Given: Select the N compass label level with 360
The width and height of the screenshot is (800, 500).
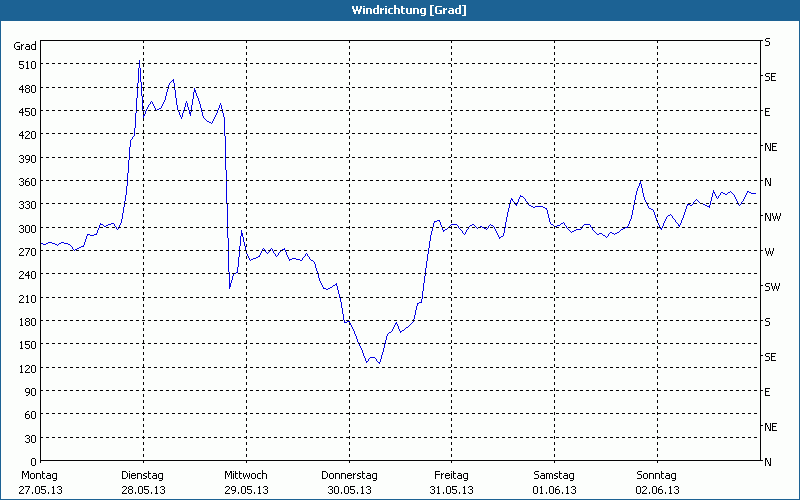Looking at the screenshot, I should (x=768, y=182).
